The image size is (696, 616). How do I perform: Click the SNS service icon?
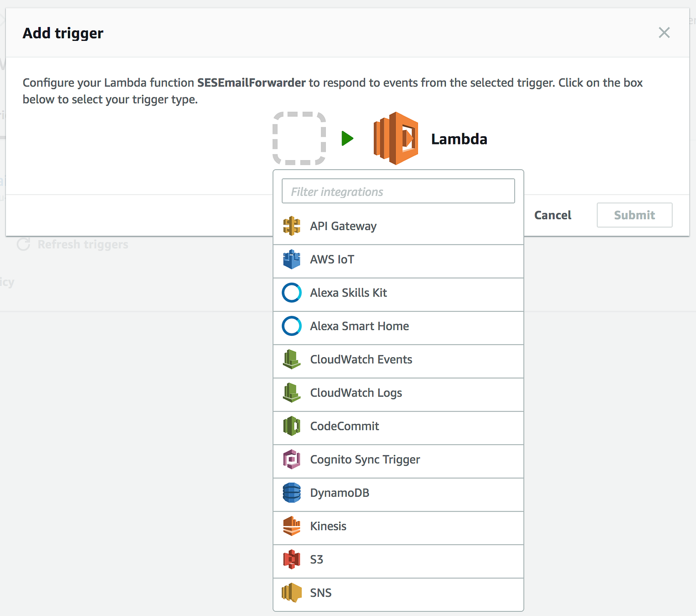coord(291,593)
